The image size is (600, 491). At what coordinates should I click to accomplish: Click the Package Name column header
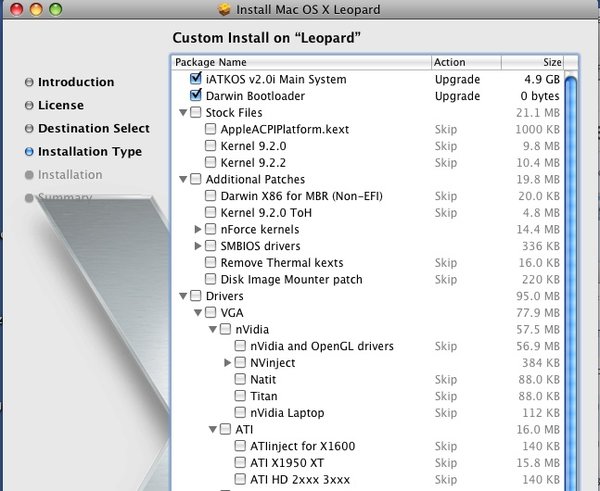click(x=302, y=62)
